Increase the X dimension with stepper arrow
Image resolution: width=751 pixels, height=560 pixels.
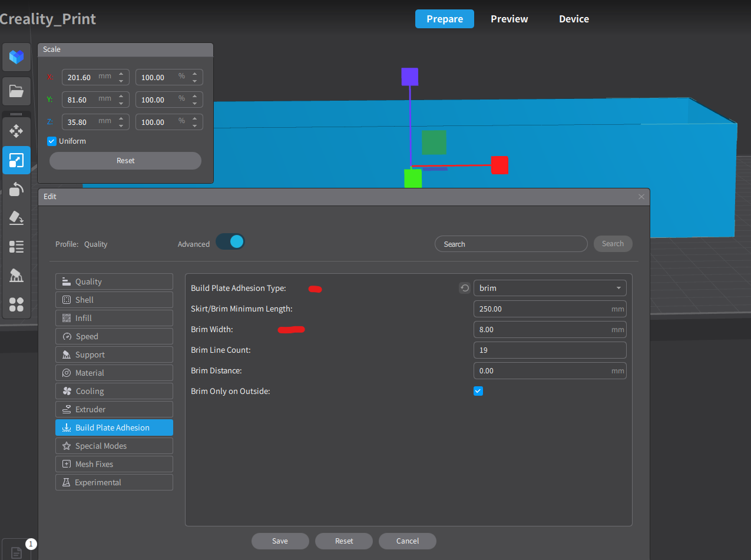pos(121,74)
